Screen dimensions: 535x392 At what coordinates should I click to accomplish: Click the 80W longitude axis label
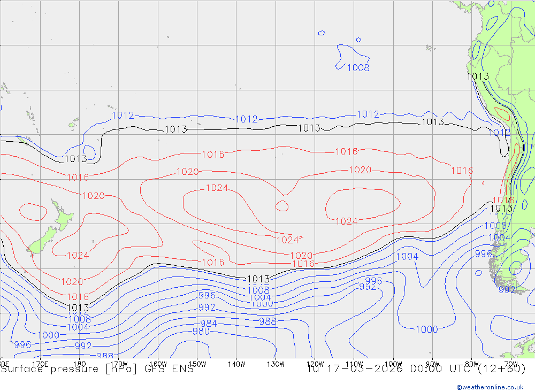[472, 364]
